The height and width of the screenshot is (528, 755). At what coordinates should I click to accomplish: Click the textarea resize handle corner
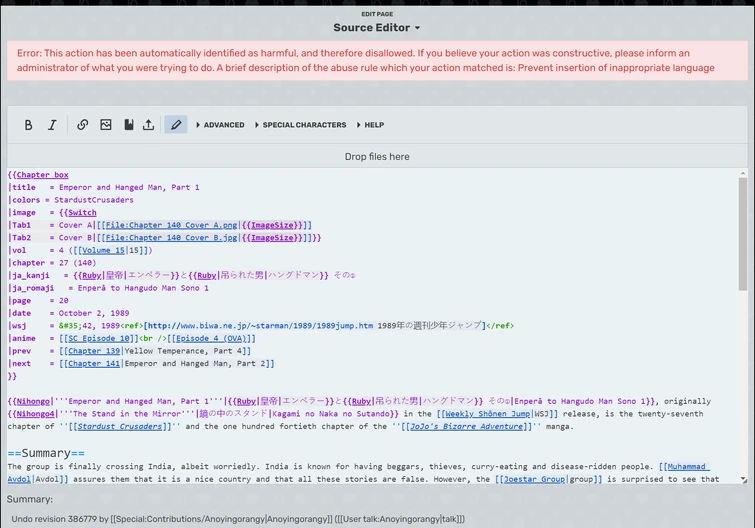point(743,480)
